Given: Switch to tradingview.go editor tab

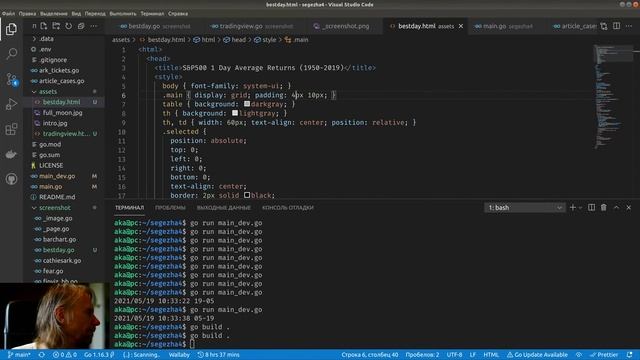Looking at the screenshot, I should coord(251,26).
